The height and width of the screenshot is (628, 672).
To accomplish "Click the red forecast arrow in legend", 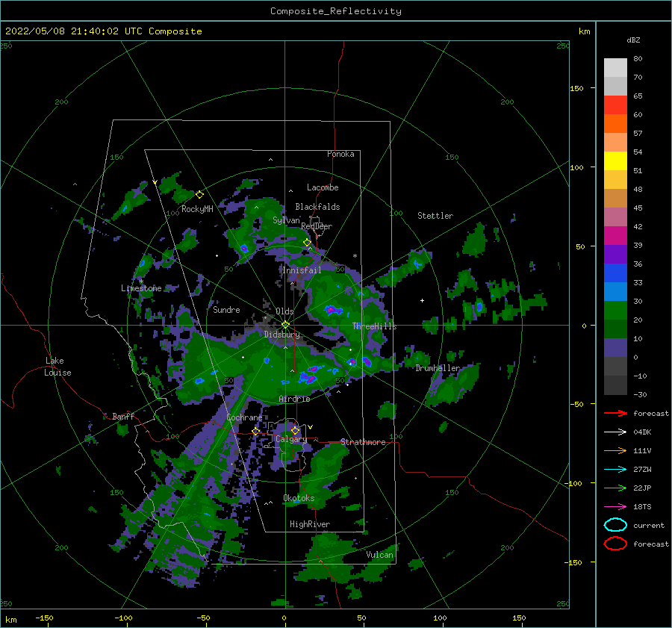I will (615, 413).
